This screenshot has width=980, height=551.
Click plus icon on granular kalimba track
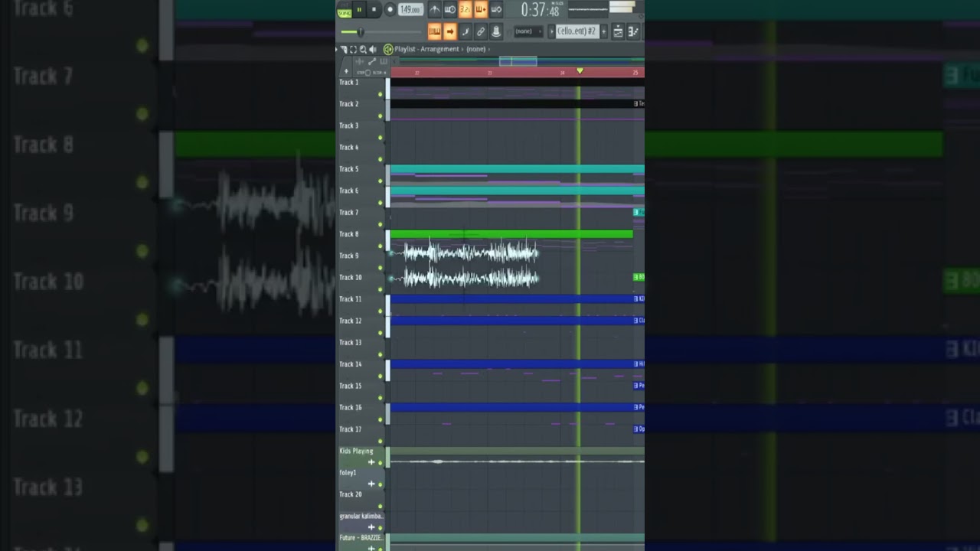click(371, 527)
